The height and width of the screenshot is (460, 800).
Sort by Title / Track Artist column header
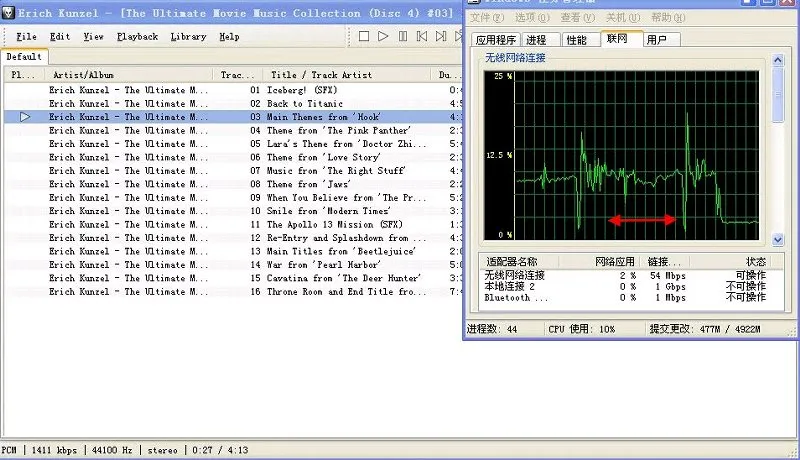coord(347,75)
